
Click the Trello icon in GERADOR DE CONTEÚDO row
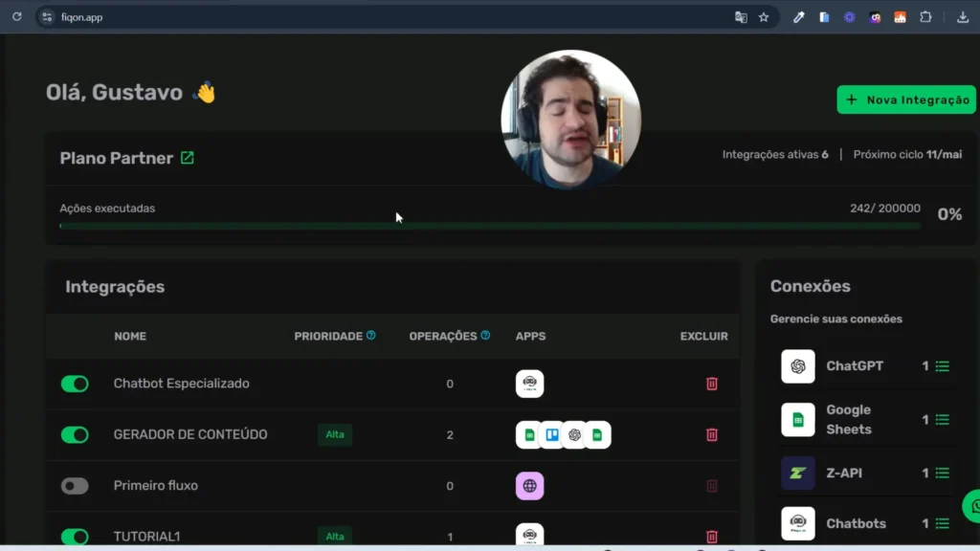pyautogui.click(x=552, y=434)
